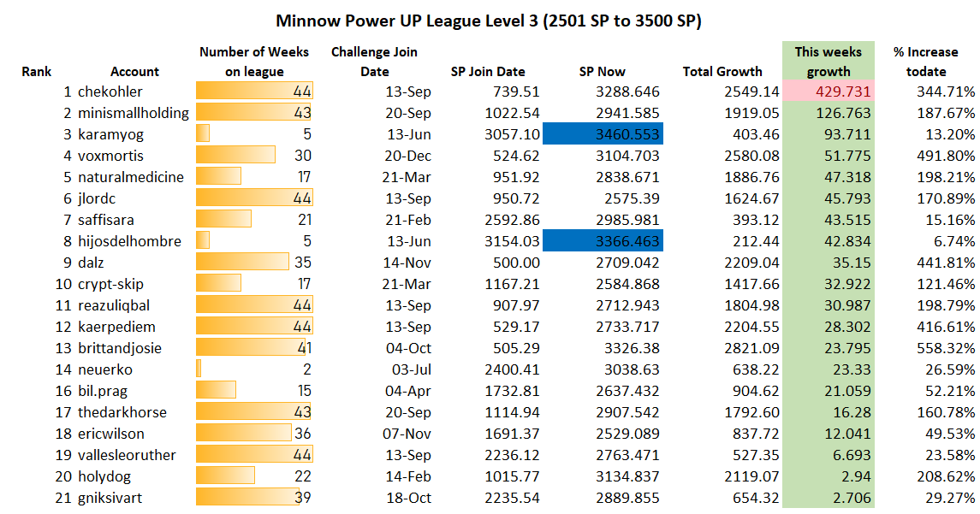Select account name vallesleoruther
The height and width of the screenshot is (514, 980).
pos(127,455)
